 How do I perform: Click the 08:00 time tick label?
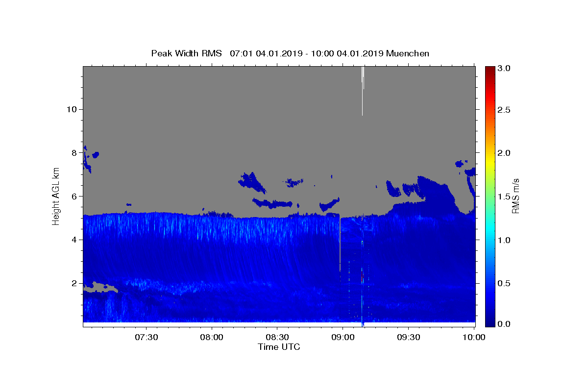[x=212, y=338]
